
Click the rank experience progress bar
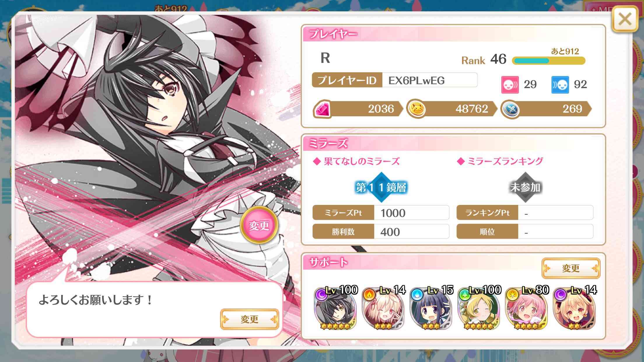[548, 61]
